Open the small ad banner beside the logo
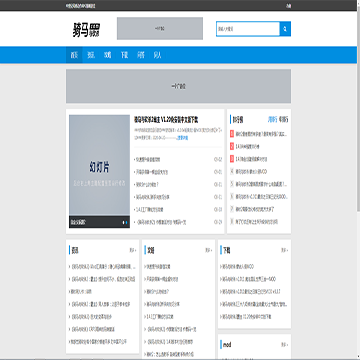360x360 pixels. pos(160,29)
